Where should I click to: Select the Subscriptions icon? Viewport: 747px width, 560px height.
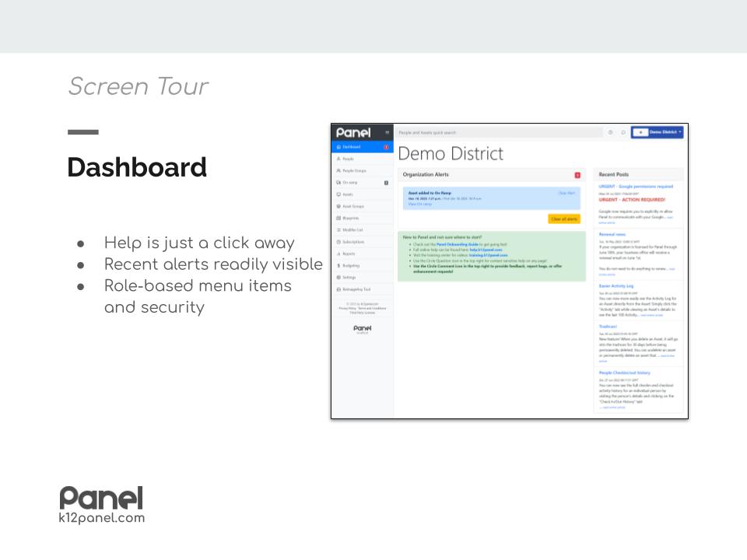click(338, 242)
